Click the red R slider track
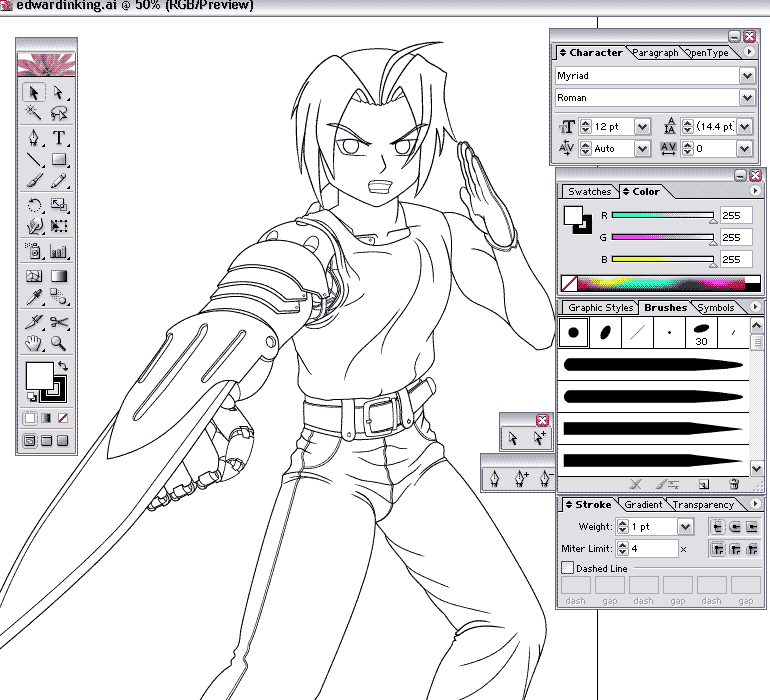This screenshot has width=770, height=700. click(662, 215)
